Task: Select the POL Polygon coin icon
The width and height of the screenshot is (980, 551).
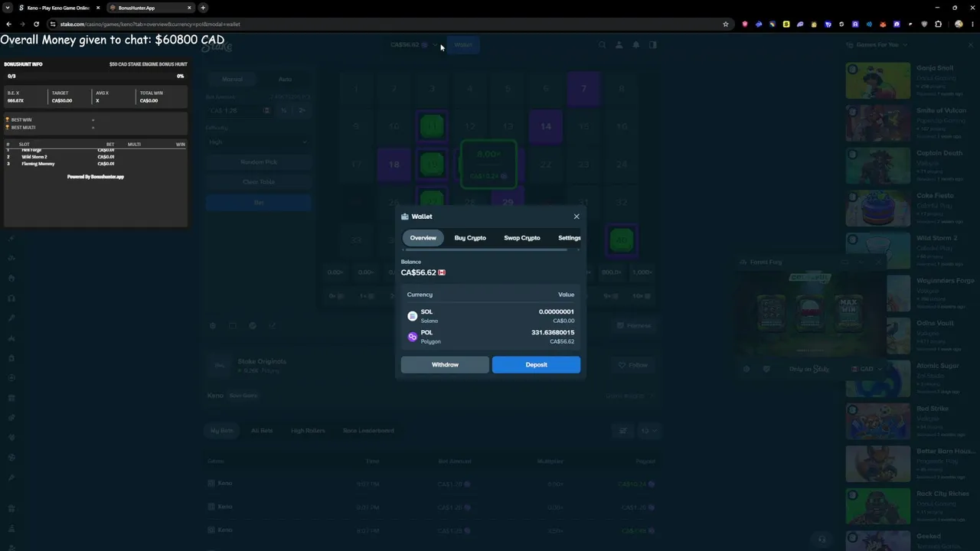Action: (x=413, y=337)
